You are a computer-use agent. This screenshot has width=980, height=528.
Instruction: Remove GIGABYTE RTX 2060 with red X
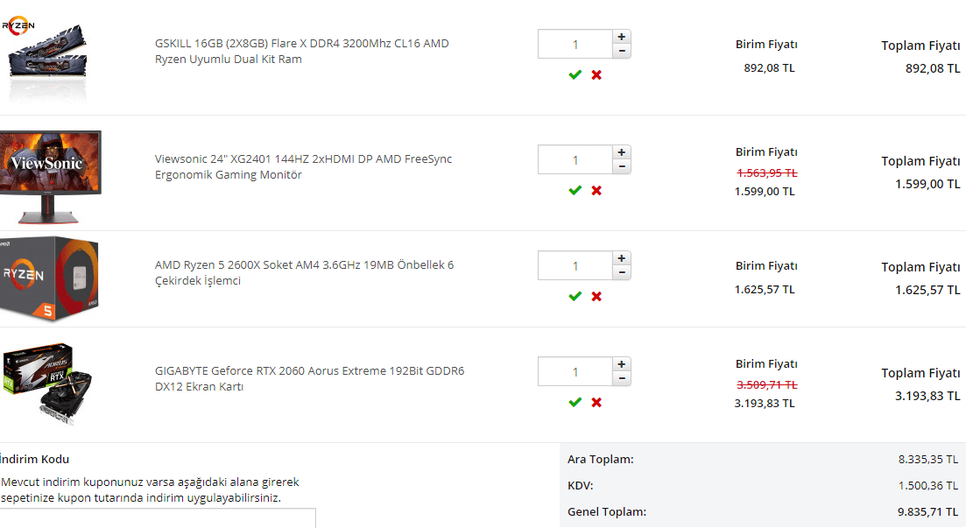pos(596,402)
